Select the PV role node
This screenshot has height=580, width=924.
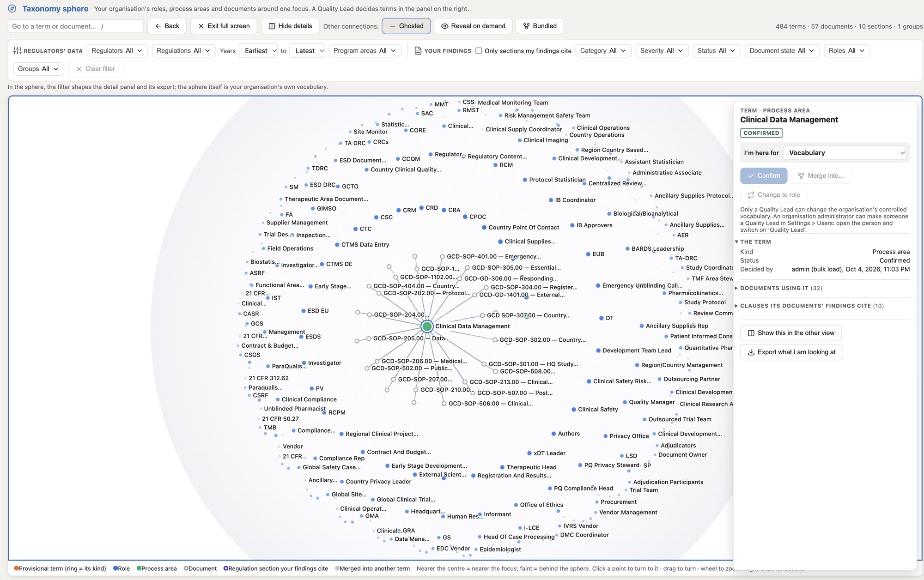(x=312, y=389)
